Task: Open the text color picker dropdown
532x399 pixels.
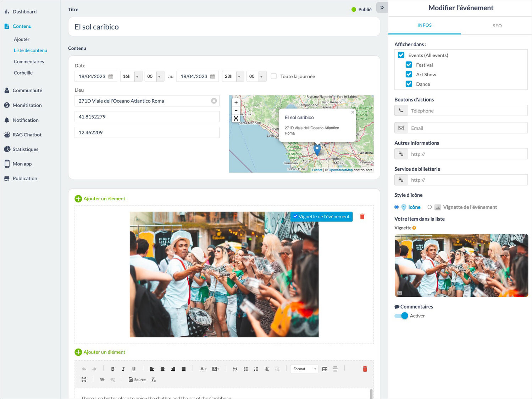Action: (x=203, y=369)
